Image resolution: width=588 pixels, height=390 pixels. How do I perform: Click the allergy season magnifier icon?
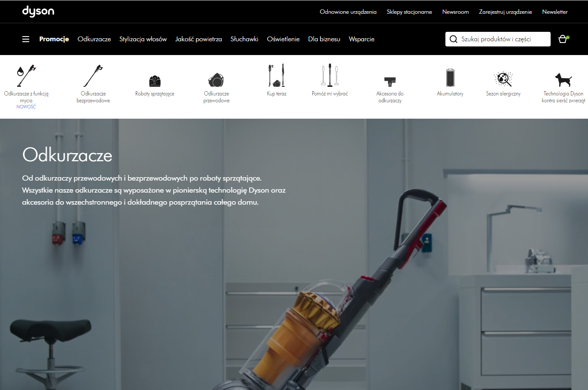point(503,79)
